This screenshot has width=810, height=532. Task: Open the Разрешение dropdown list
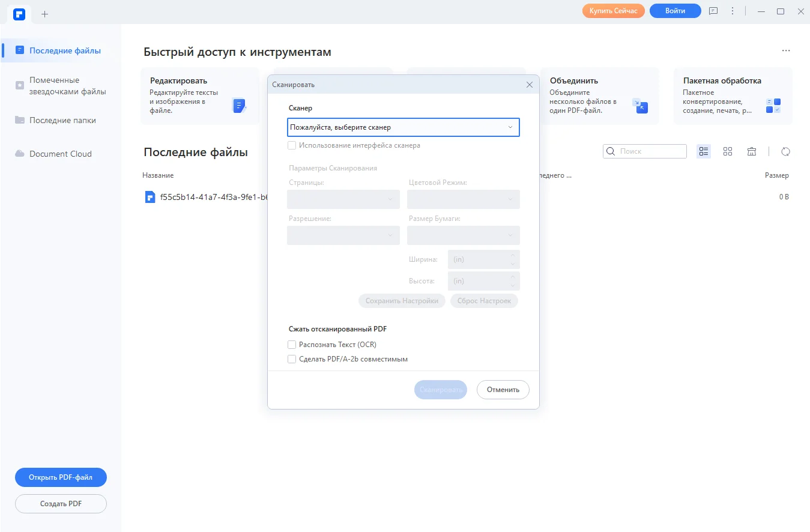343,235
